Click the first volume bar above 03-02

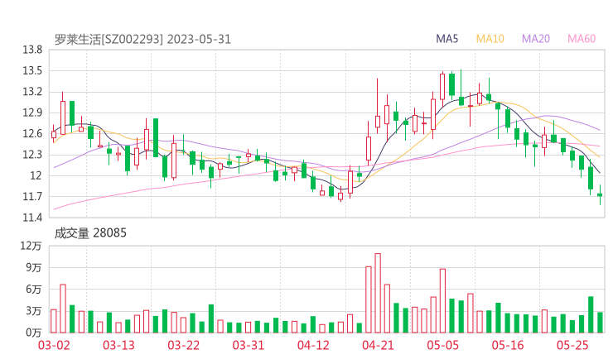[54, 321]
